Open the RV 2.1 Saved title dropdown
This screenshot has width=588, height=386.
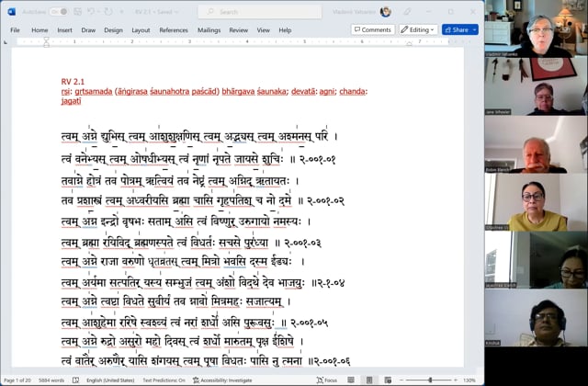pyautogui.click(x=157, y=12)
